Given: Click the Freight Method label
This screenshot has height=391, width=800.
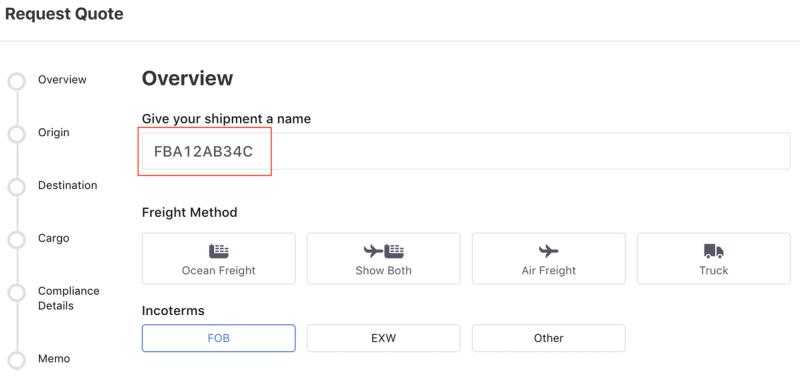Looking at the screenshot, I should [189, 212].
